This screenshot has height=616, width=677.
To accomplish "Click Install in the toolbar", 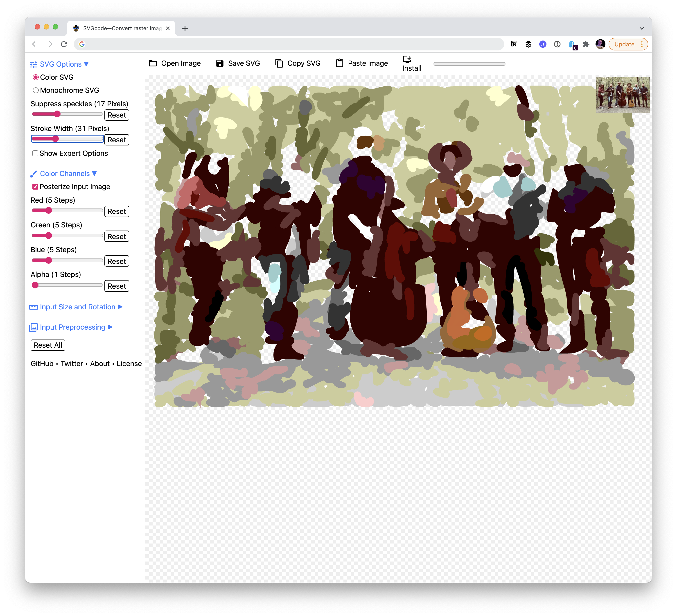I will [412, 63].
